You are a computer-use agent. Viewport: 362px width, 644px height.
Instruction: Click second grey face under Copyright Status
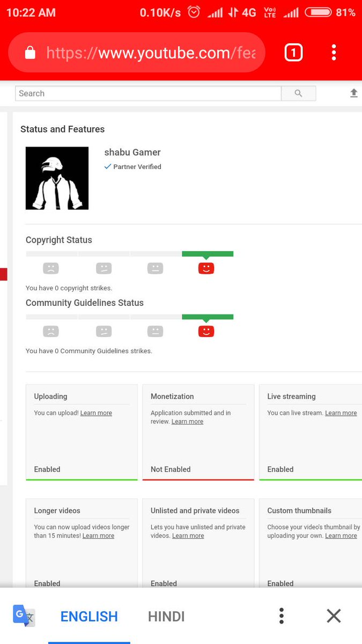104,268
